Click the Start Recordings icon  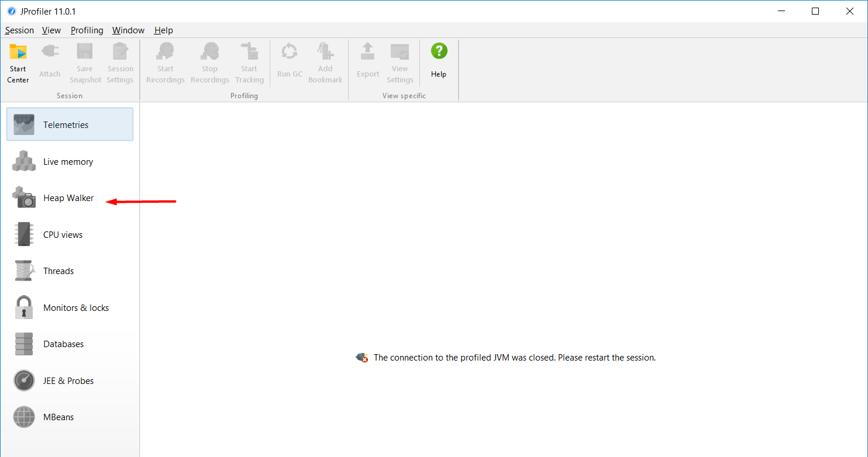165,51
